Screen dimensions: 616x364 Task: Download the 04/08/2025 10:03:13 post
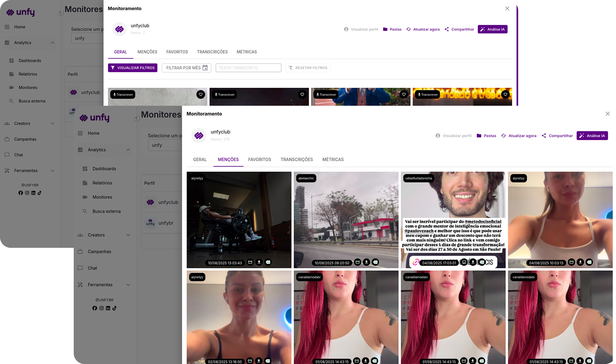pyautogui.click(x=580, y=262)
